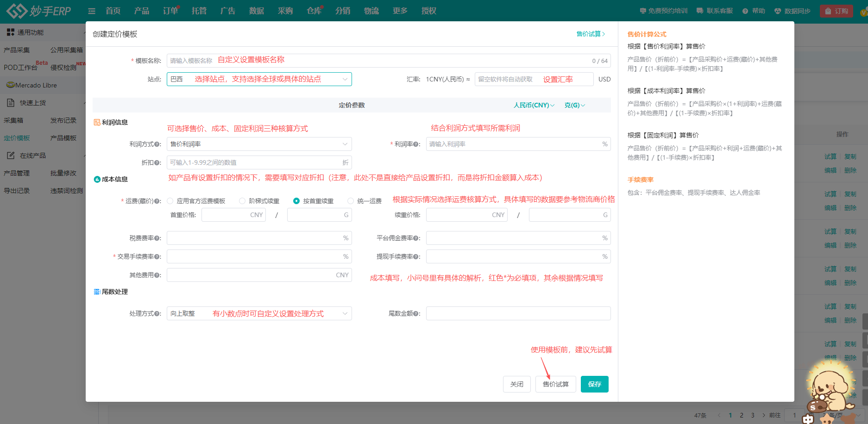
Task: Click the 售价试算 link at the dialog top
Action: 591,34
